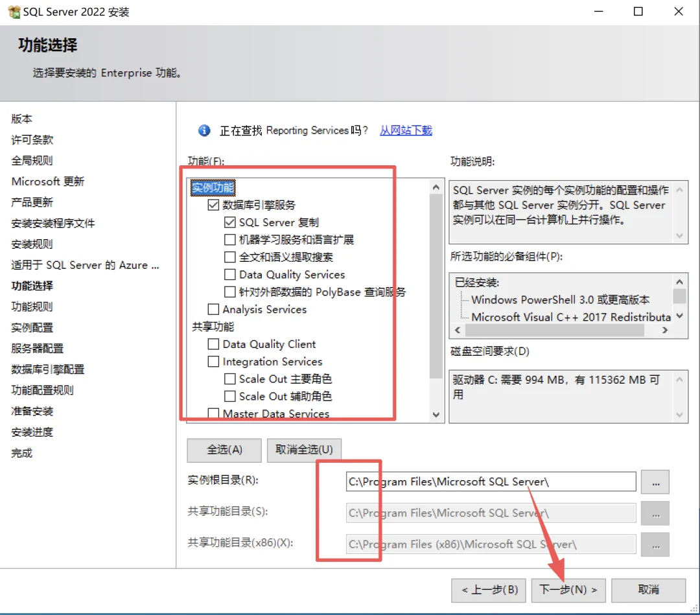Click 功能说明 box scroll down arrow

point(679,236)
